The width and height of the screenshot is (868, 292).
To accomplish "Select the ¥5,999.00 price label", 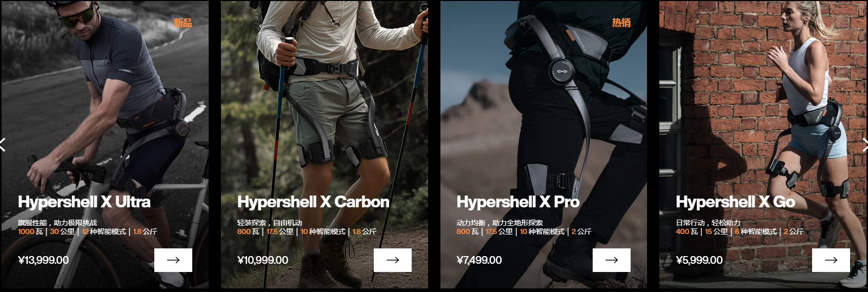I will (699, 260).
